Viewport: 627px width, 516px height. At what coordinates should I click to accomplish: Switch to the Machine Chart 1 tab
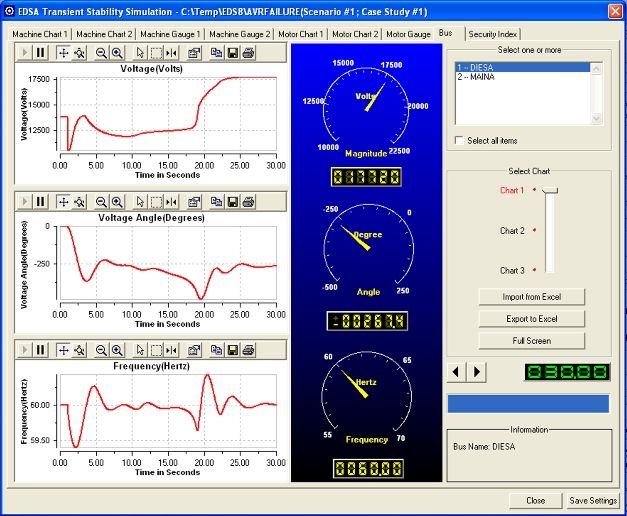coord(40,34)
